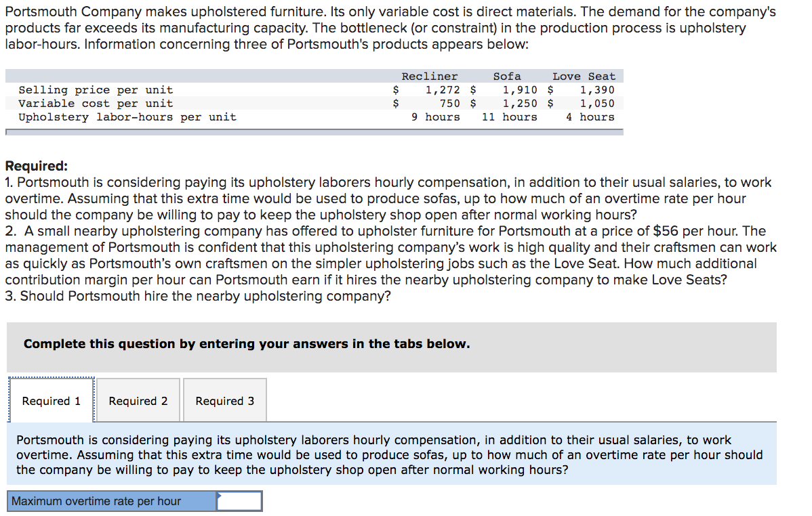Click the maximum overtime rate answer field
The image size is (812, 516).
point(239,501)
